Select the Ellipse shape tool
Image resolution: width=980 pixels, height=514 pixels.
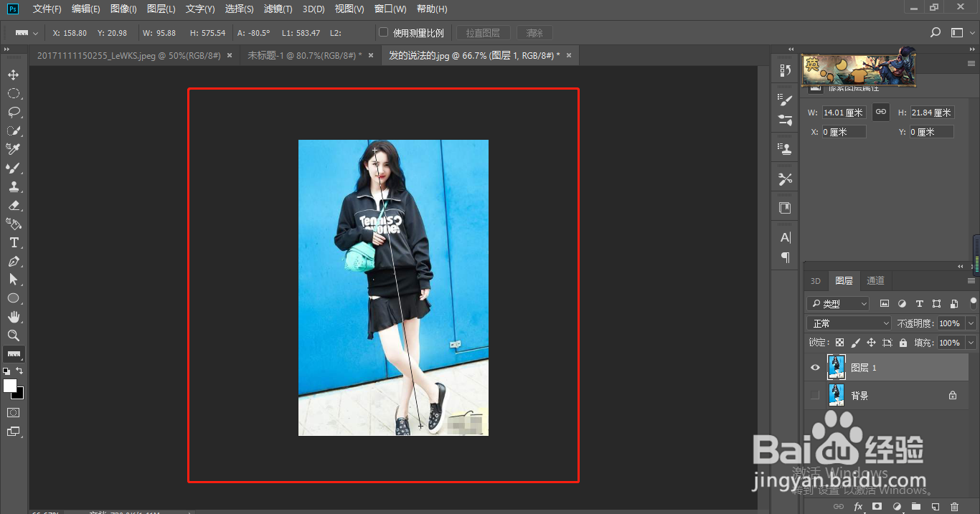[x=14, y=298]
